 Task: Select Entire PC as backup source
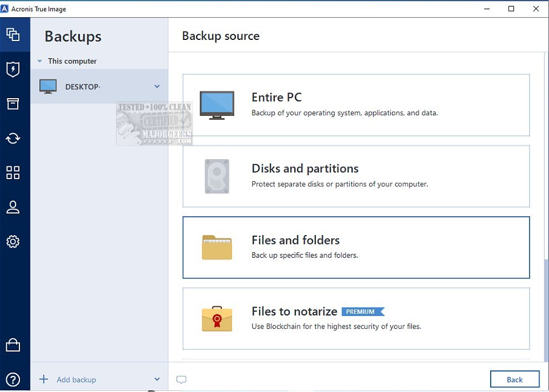pos(356,105)
